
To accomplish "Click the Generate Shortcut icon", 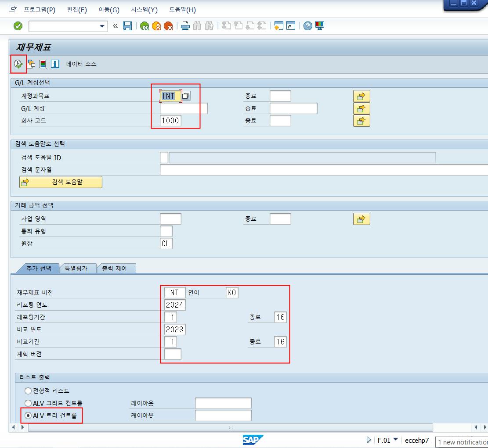I will [291, 26].
